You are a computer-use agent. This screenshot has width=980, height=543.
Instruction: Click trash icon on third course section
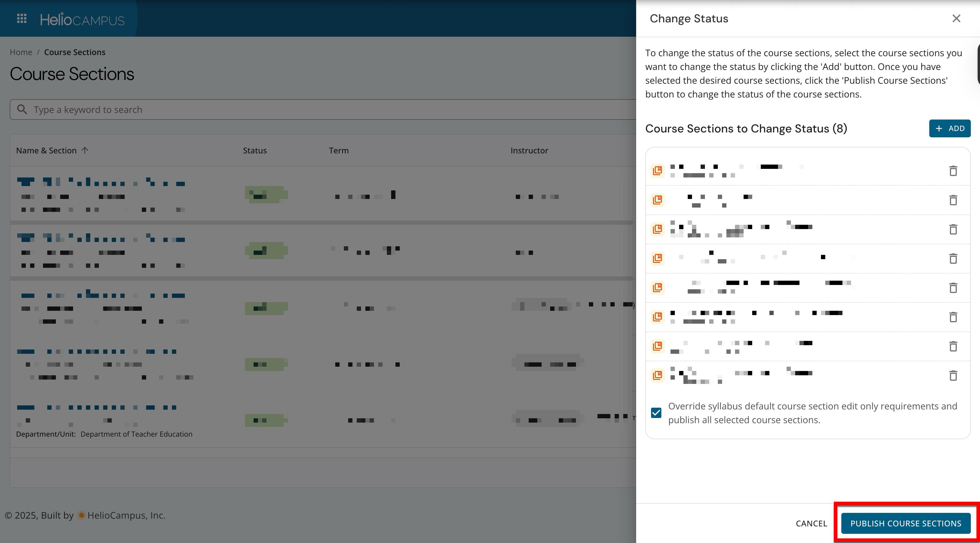click(953, 229)
